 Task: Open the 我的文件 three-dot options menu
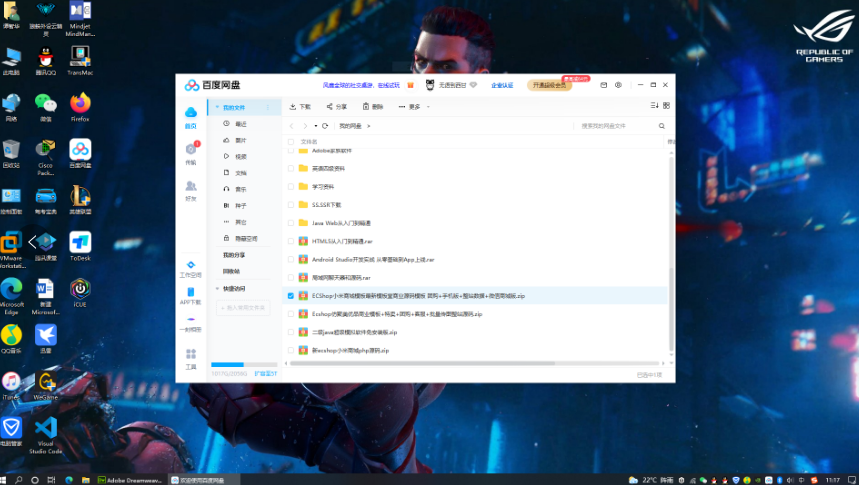[268, 107]
